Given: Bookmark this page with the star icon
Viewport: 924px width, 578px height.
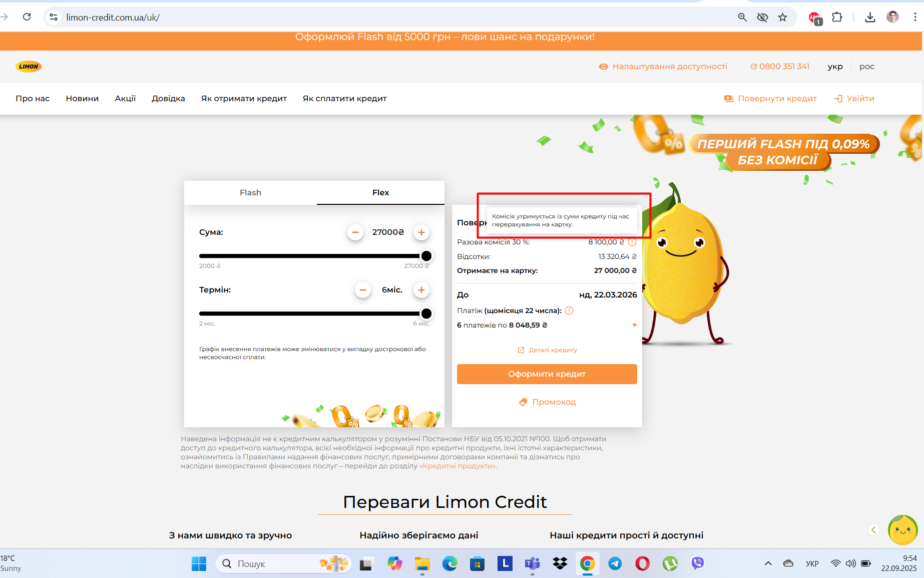Looking at the screenshot, I should [783, 17].
